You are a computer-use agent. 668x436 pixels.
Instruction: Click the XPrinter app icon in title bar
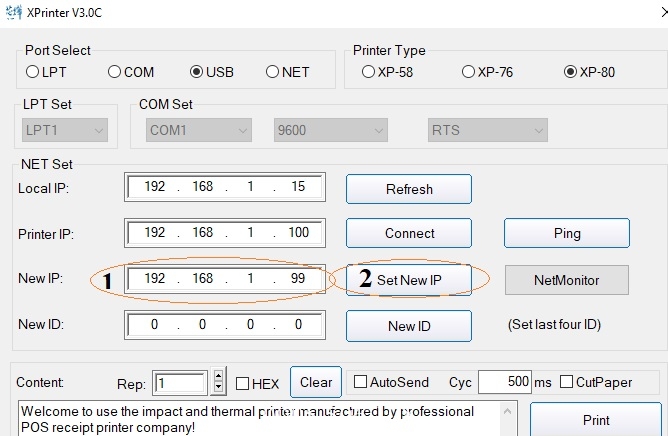(x=13, y=12)
